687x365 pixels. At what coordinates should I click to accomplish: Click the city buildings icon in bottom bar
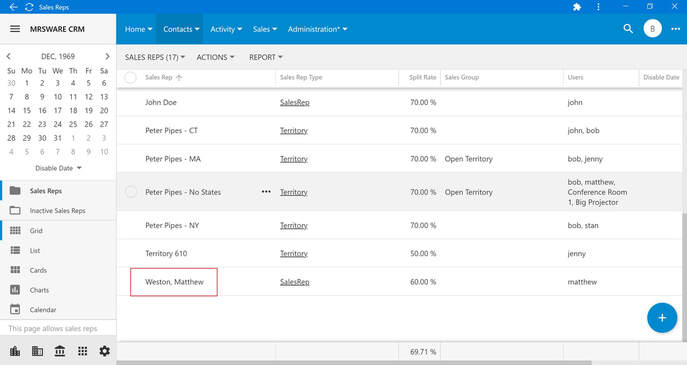15,351
